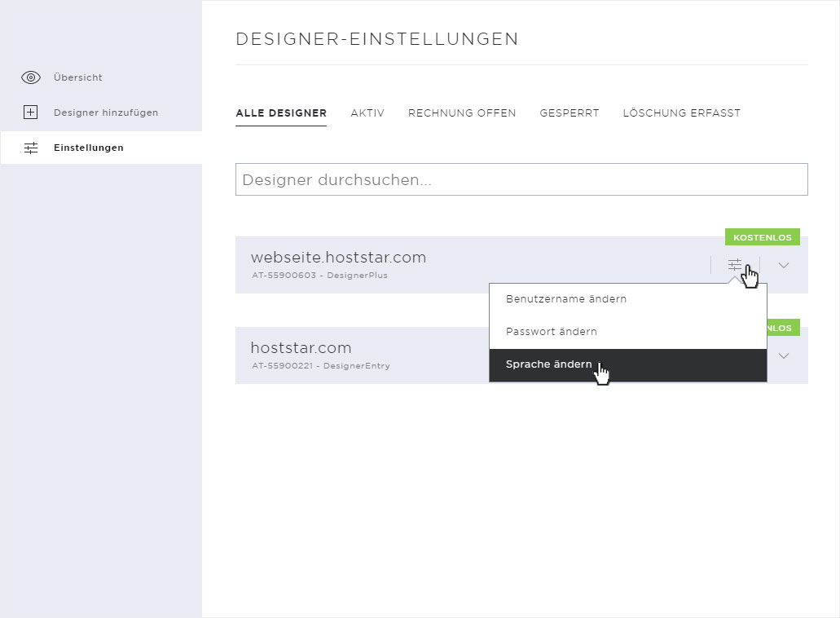The image size is (840, 618).
Task: Click the Kostenlos badge on webseite.hoststar.com
Action: tap(763, 237)
